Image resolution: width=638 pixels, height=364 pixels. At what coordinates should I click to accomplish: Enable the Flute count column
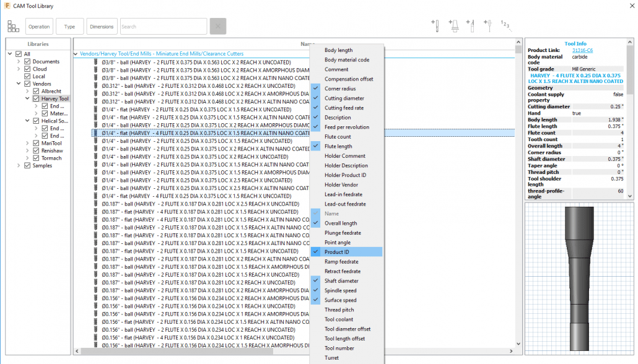[338, 137]
